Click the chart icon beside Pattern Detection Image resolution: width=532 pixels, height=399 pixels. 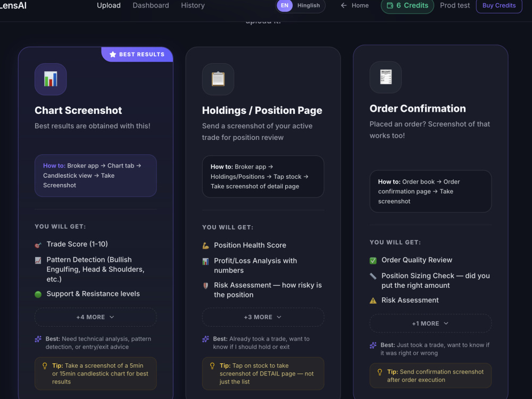38,260
